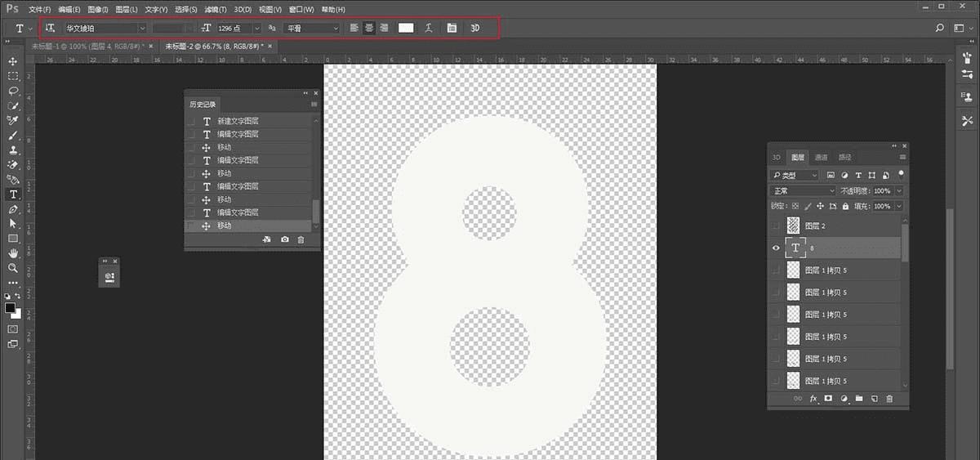Open the 不透明度 100% slider dropdown arrow

click(900, 190)
